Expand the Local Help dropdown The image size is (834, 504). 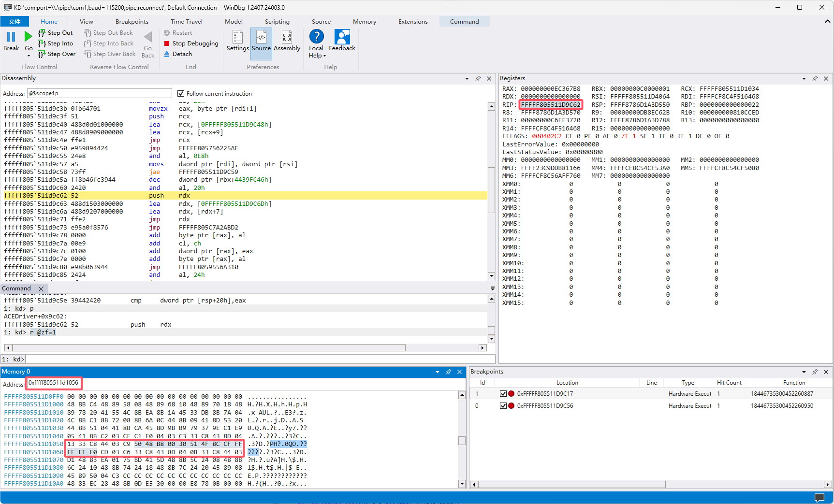[324, 56]
